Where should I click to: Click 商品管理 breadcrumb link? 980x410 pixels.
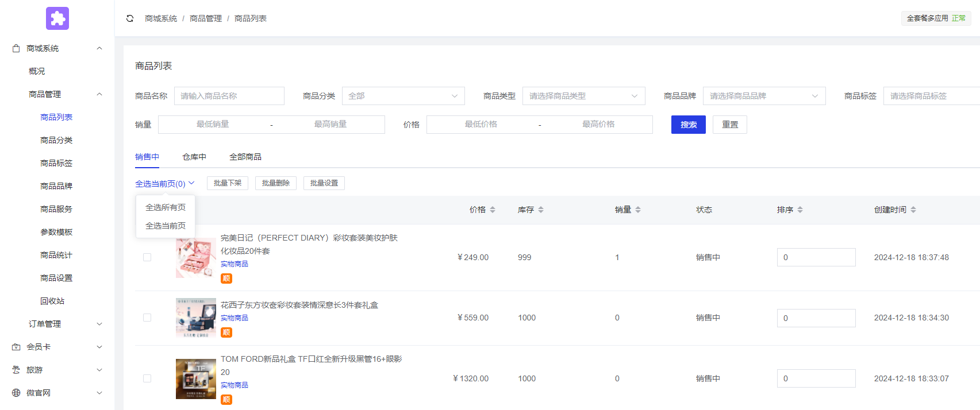pyautogui.click(x=206, y=18)
